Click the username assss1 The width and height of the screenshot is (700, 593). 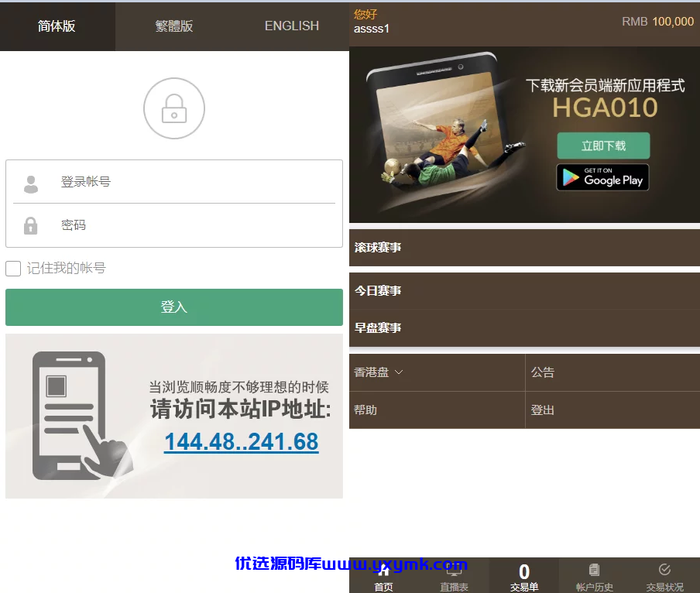click(372, 29)
